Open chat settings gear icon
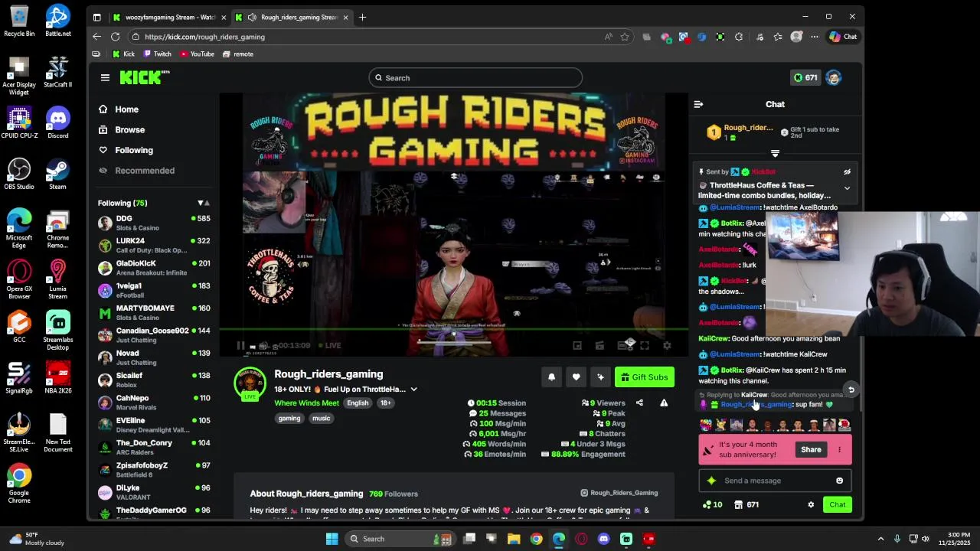This screenshot has width=980, height=551. 811,504
